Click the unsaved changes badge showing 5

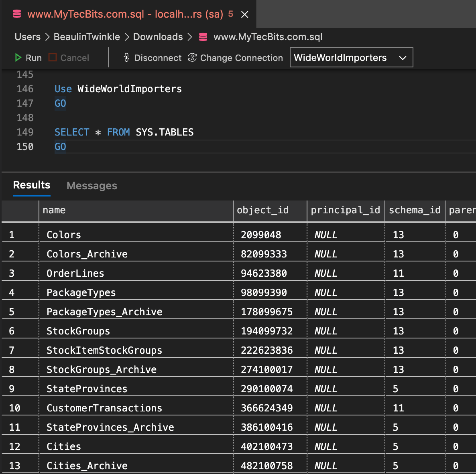coord(231,13)
